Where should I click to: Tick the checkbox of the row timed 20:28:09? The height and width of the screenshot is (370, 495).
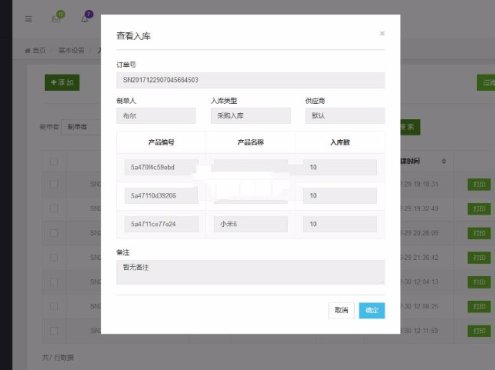[x=54, y=233]
